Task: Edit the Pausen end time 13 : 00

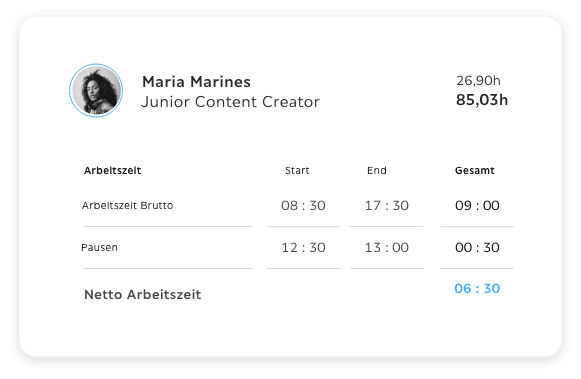Action: (x=386, y=247)
